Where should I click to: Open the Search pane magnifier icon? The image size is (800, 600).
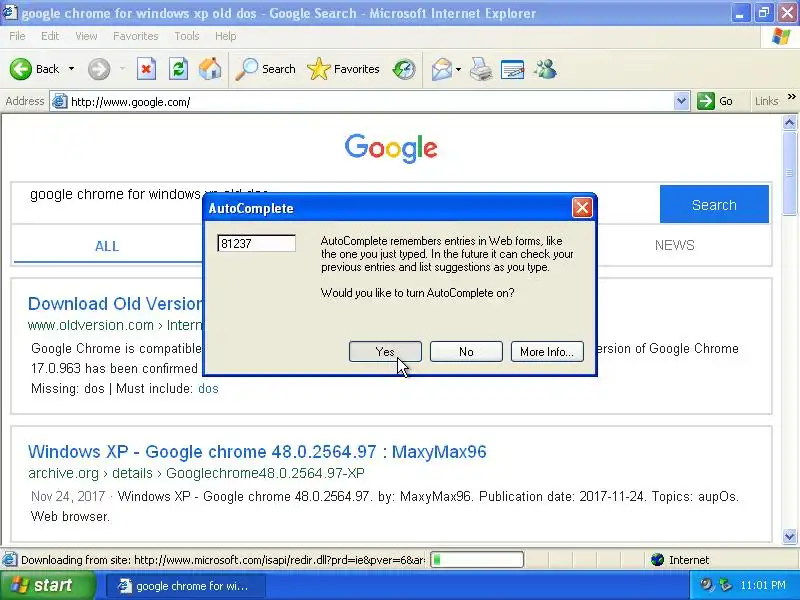(247, 69)
